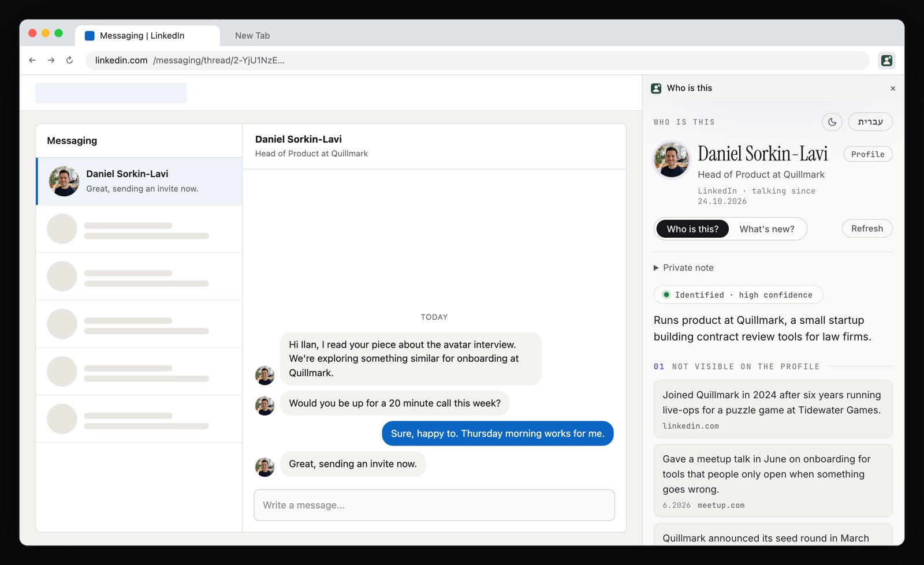Click Daniel Sorkin-Lavi name in thread header
The image size is (924, 565).
point(299,139)
